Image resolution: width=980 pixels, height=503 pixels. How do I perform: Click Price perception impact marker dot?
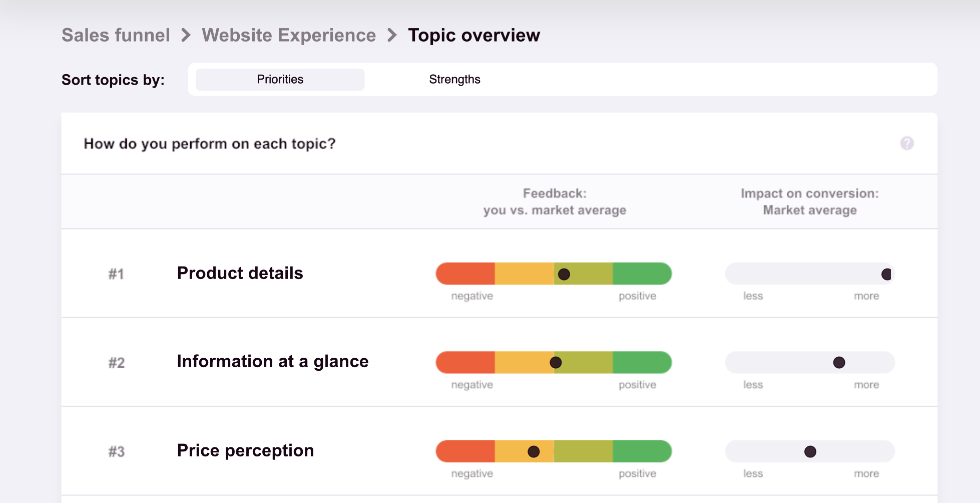pyautogui.click(x=810, y=451)
